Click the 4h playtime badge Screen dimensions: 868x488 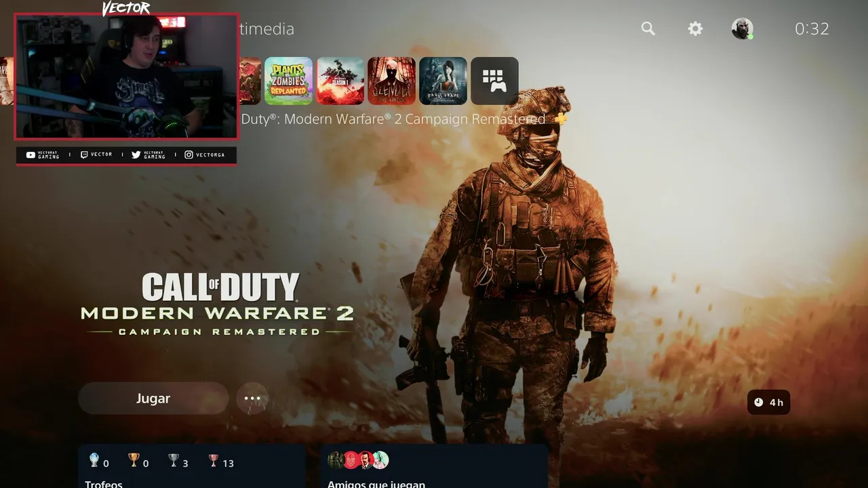click(769, 403)
